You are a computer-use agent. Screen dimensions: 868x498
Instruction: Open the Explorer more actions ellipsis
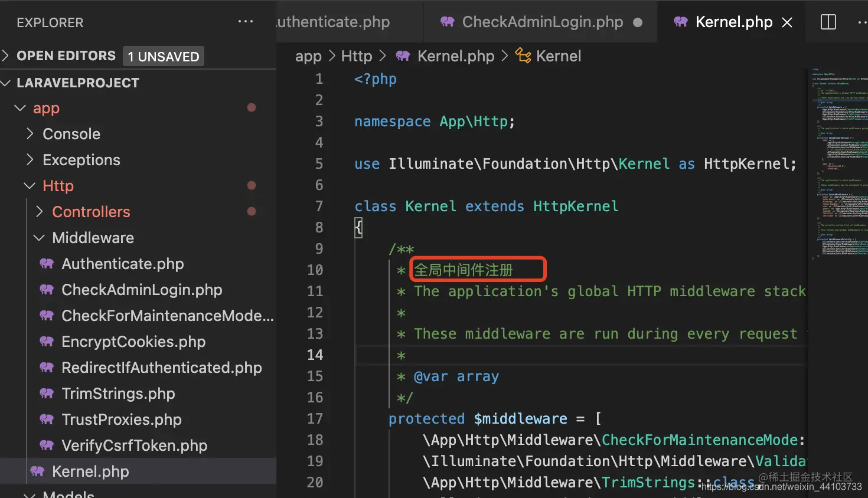(245, 22)
